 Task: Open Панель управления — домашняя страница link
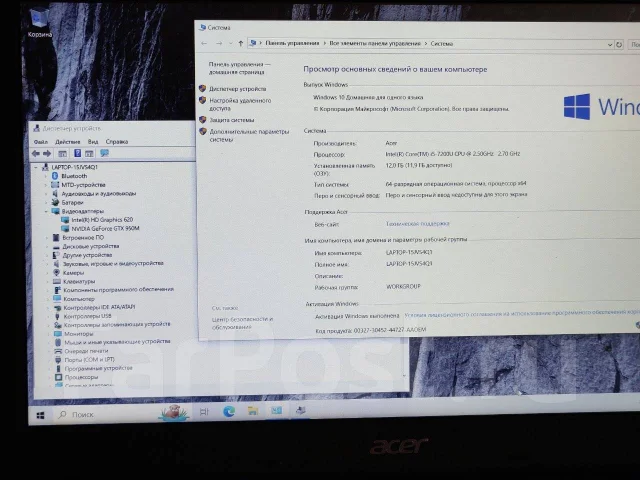[x=239, y=68]
